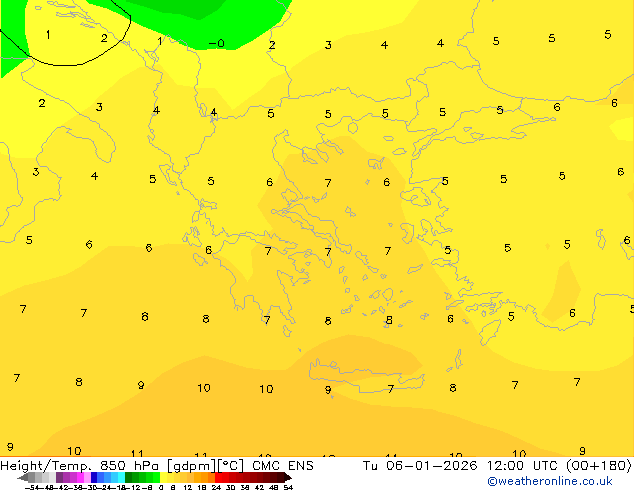Image resolution: width=634 pixels, height=490 pixels.
Task: Click the '(00+180)' forecast offset text
Action: click(599, 466)
